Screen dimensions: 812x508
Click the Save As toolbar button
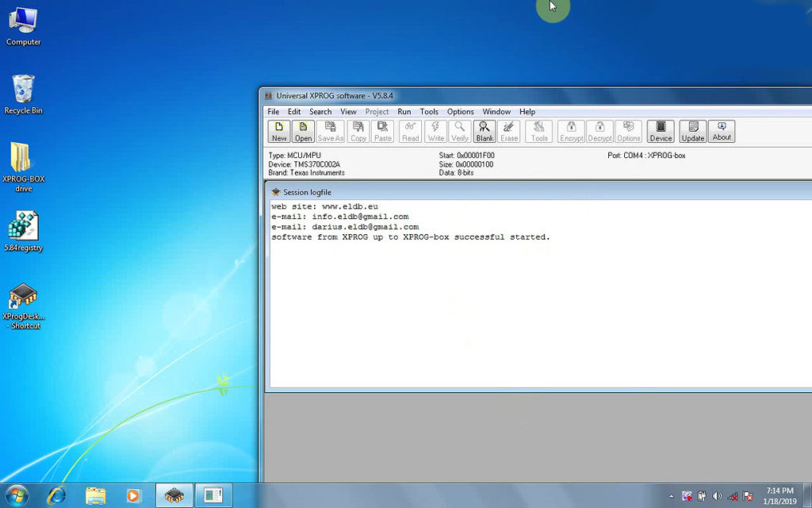click(331, 132)
